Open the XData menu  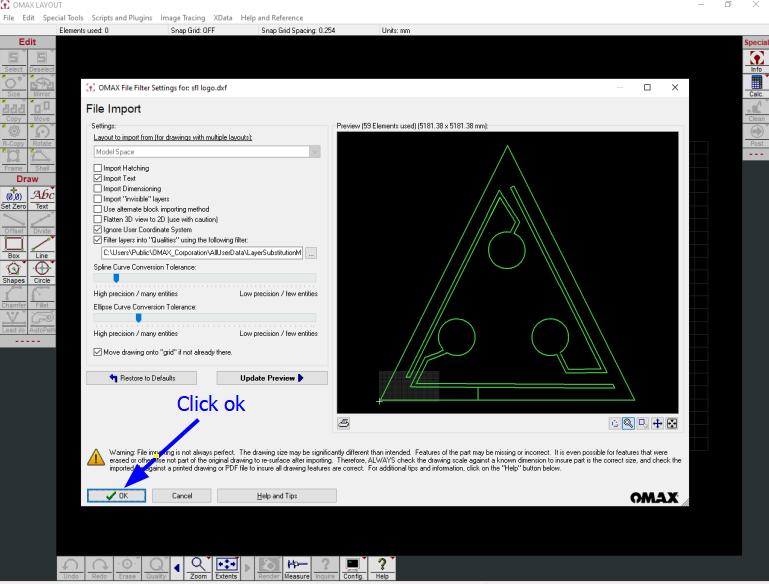(223, 18)
